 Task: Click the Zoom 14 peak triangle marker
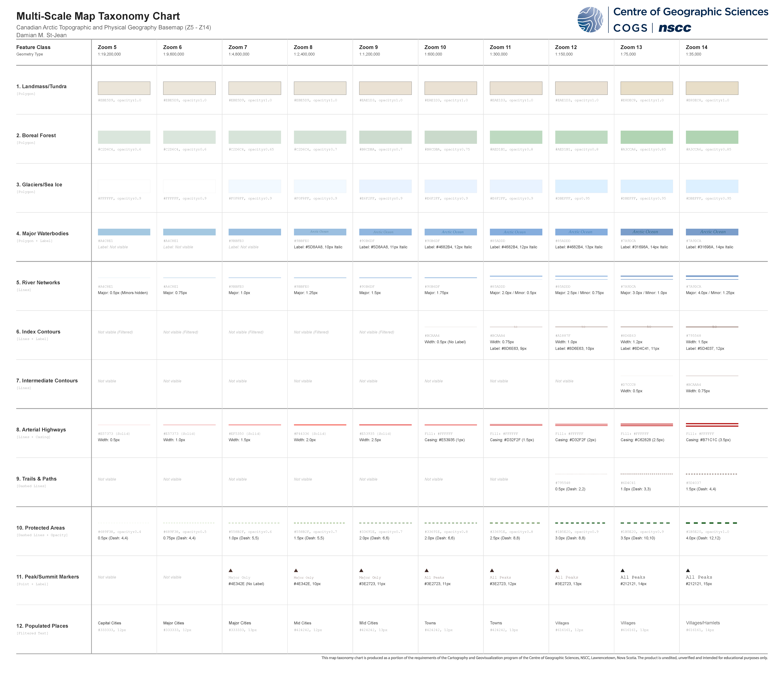click(x=688, y=570)
